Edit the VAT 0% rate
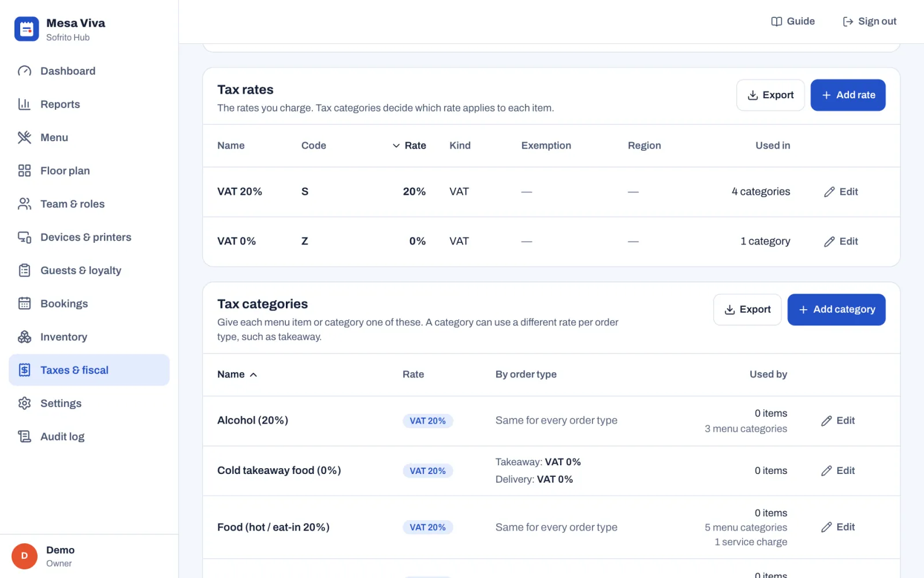924x578 pixels. click(841, 242)
